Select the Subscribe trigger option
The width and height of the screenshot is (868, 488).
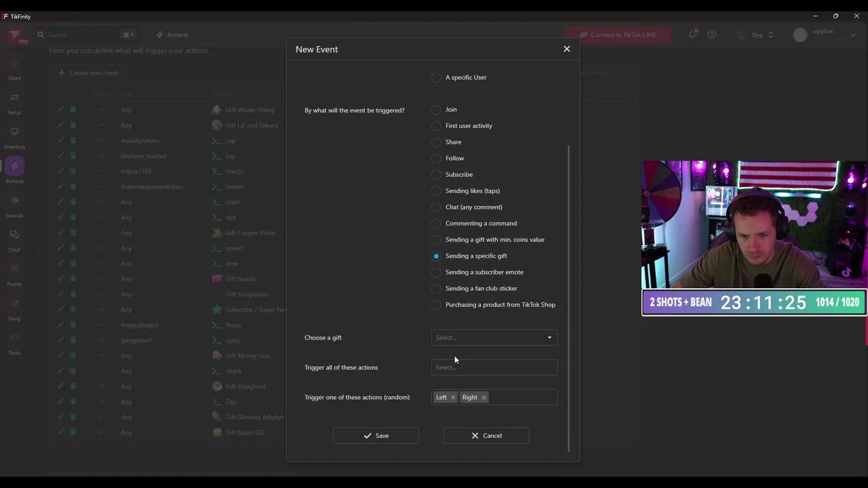436,175
